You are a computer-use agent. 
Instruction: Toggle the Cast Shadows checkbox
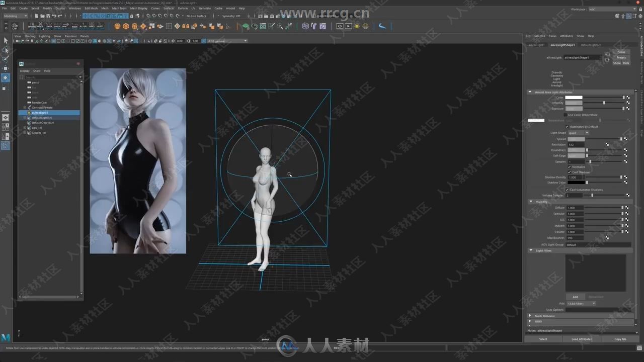570,172
